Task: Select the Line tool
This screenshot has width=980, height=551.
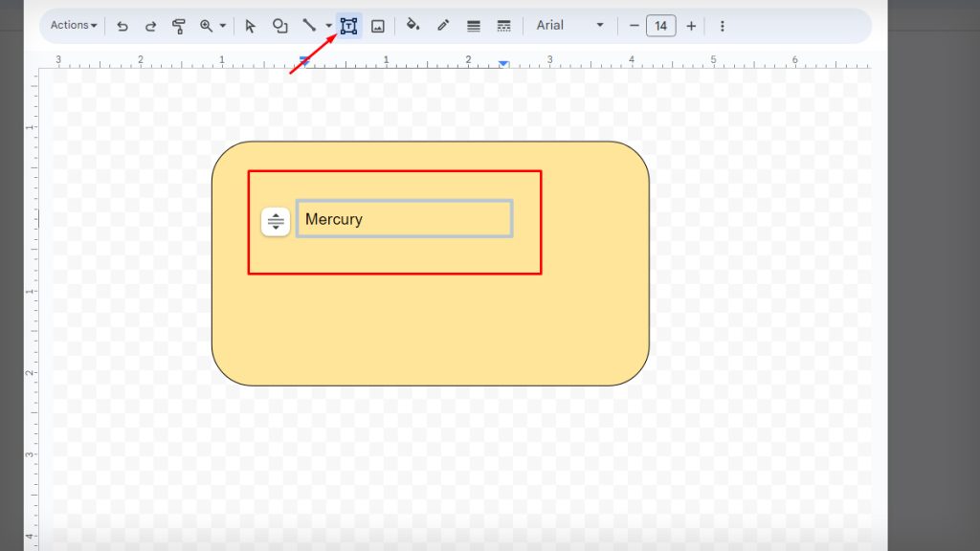Action: coord(308,26)
